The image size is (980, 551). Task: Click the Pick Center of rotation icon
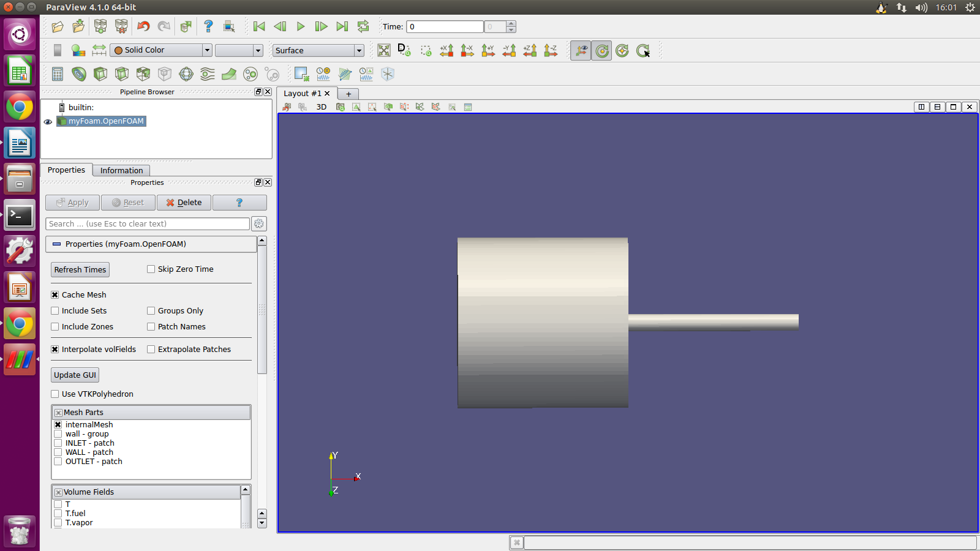(643, 51)
